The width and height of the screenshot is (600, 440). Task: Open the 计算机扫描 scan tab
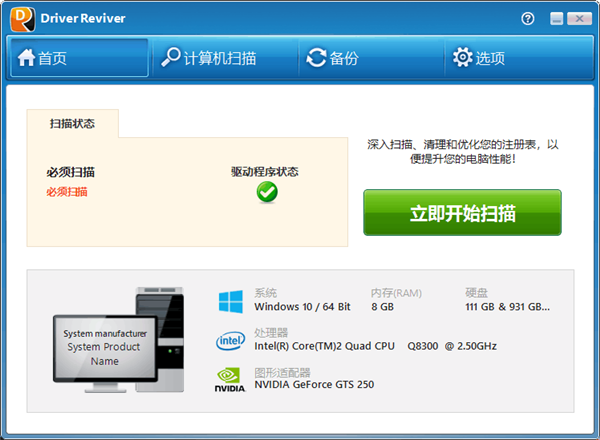click(x=225, y=58)
